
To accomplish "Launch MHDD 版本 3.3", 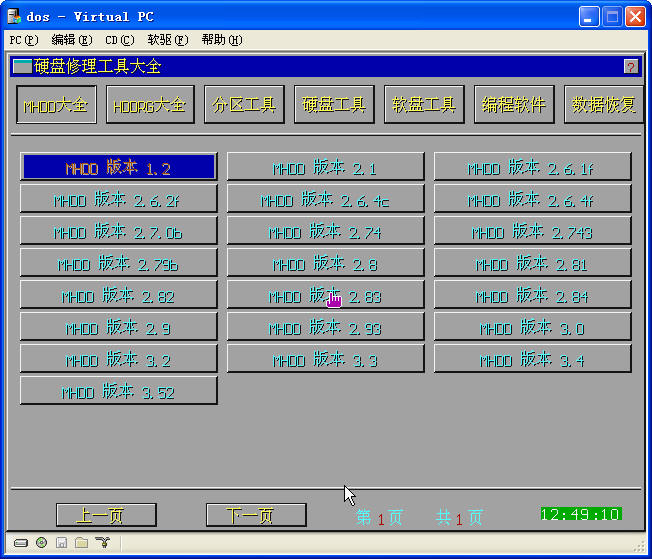I will [x=325, y=359].
